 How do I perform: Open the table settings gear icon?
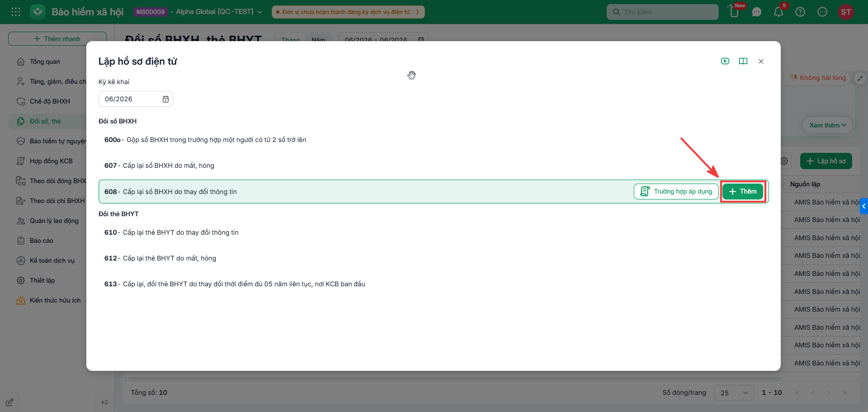pyautogui.click(x=784, y=161)
